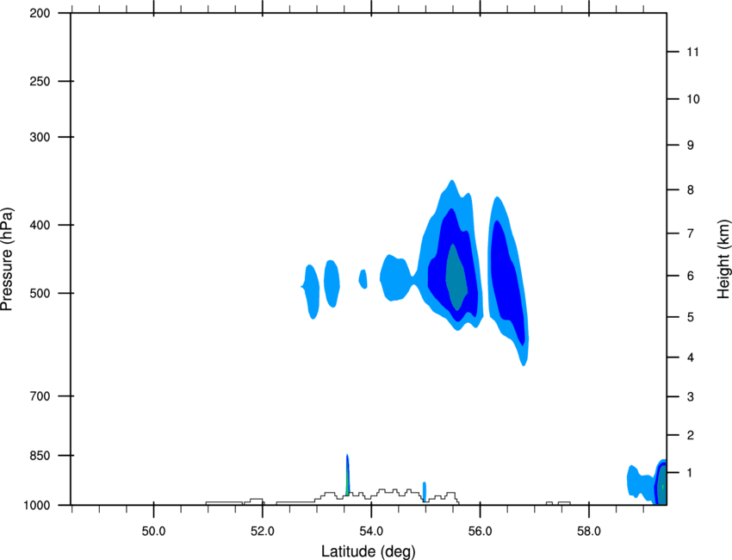Select the Height (km) axis title
732x560 pixels.
(723, 259)
